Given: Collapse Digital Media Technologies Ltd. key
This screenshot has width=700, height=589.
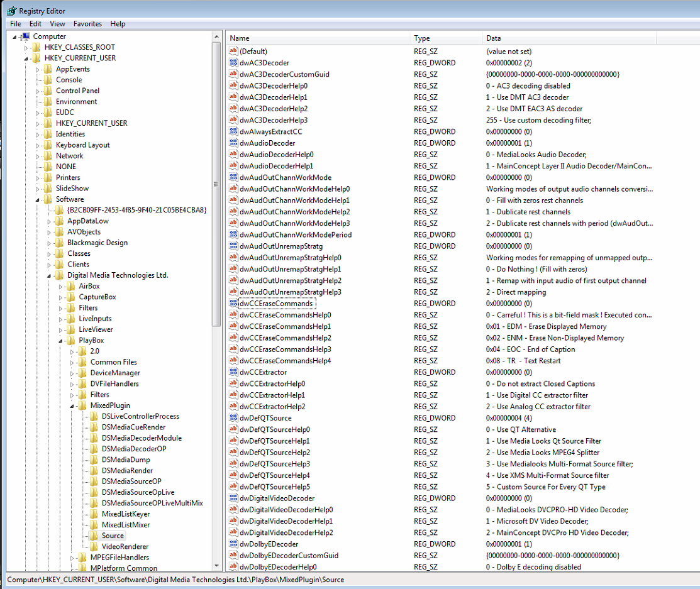Looking at the screenshot, I should pos(49,276).
